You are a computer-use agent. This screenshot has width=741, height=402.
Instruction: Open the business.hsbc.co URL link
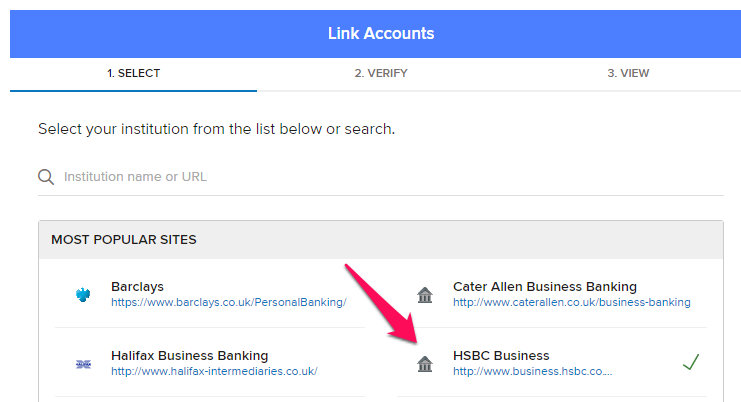(x=532, y=371)
